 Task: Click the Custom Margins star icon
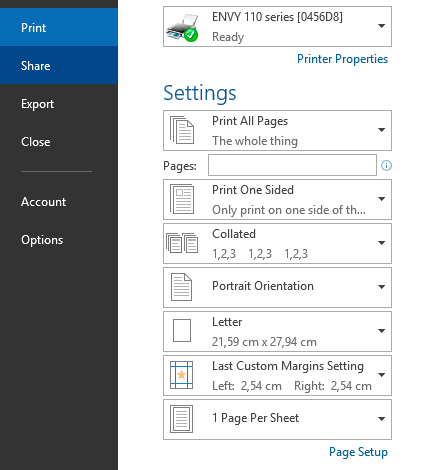[181, 375]
